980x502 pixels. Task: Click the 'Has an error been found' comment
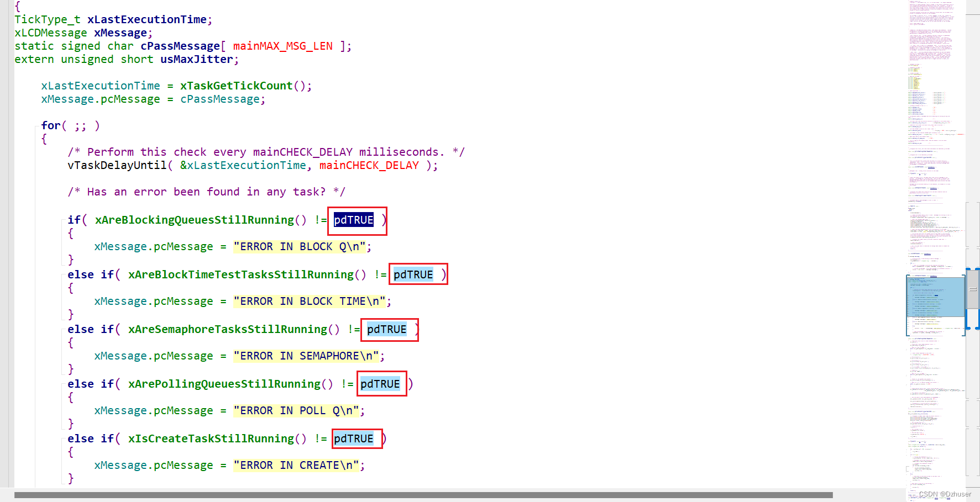tap(207, 192)
